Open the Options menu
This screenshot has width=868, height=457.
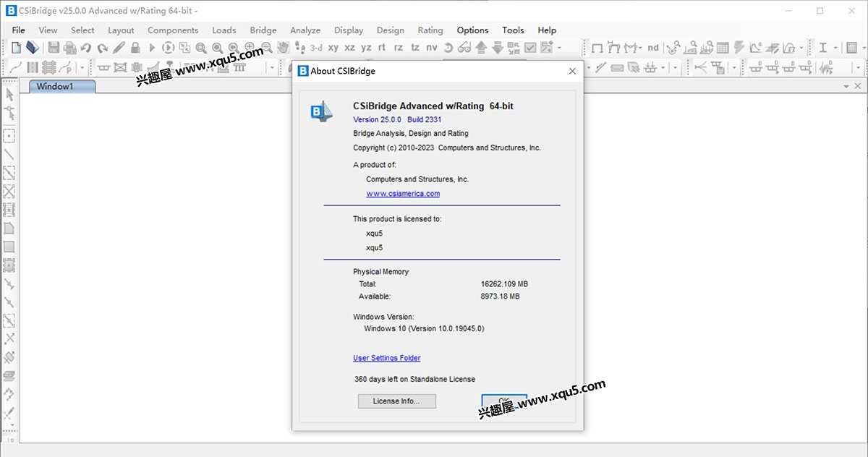[472, 30]
